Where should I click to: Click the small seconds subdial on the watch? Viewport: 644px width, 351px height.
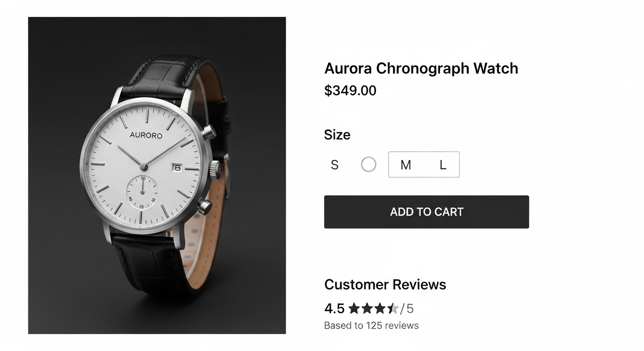click(x=142, y=191)
